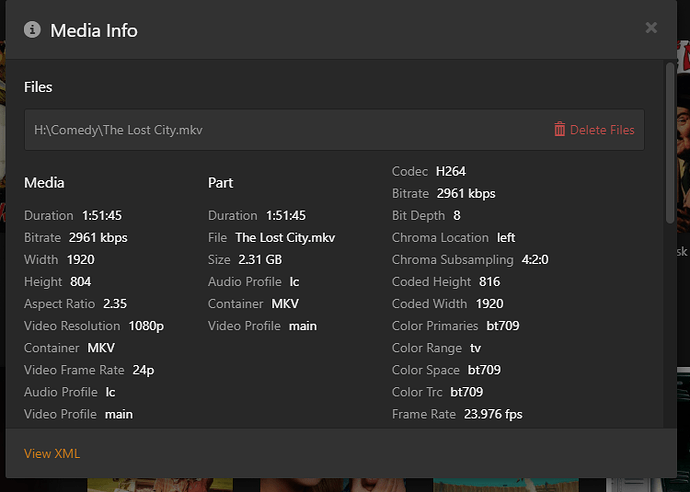Click the trash can icon

click(560, 129)
